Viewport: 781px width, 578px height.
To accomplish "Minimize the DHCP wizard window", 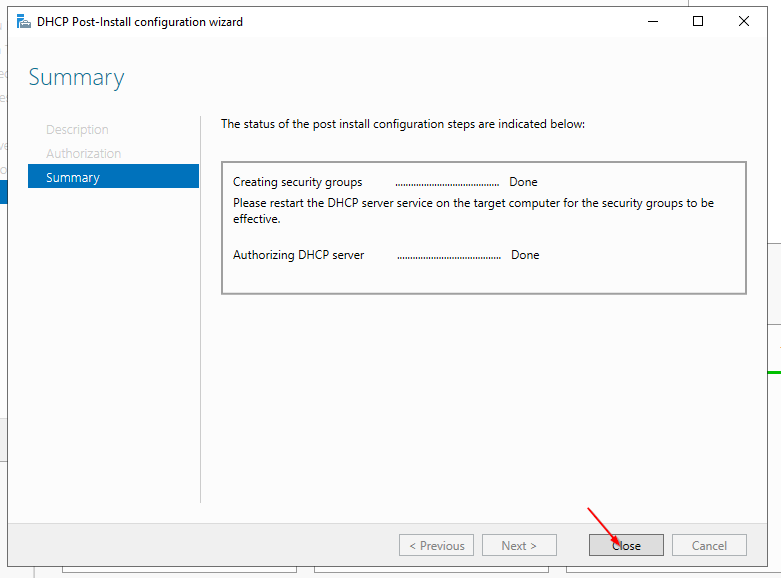I will [x=652, y=21].
